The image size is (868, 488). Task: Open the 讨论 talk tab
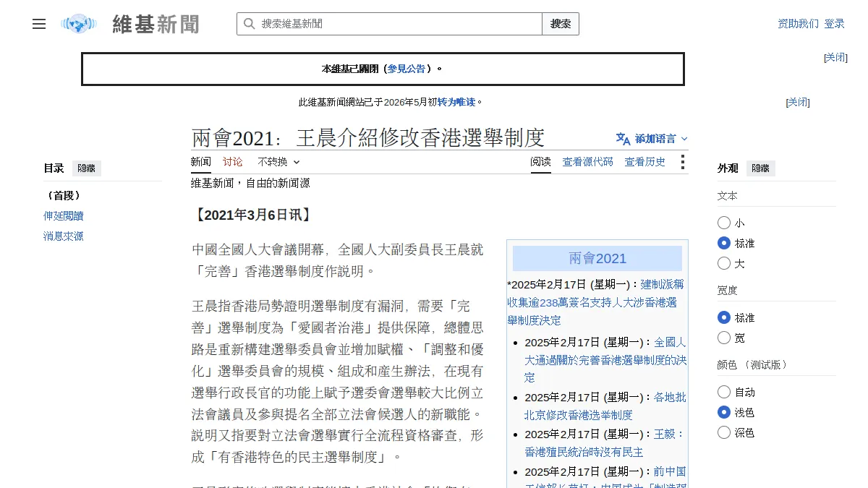(233, 162)
